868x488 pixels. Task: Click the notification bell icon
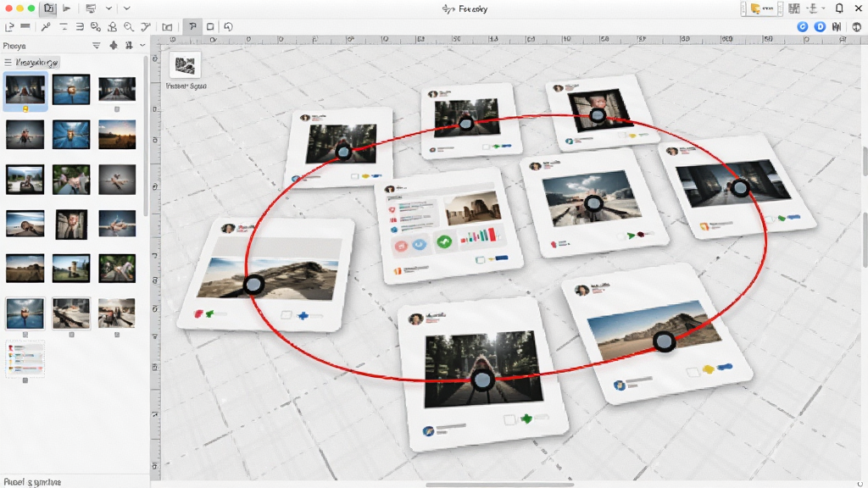pyautogui.click(x=839, y=8)
